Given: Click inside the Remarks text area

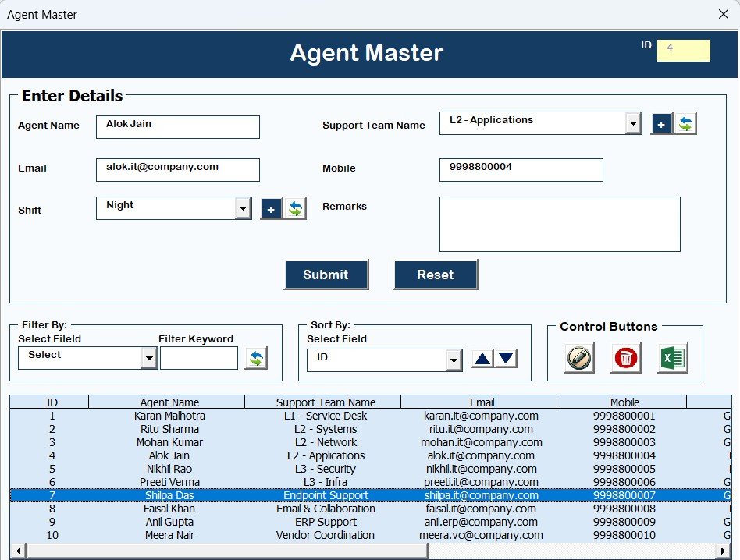Looking at the screenshot, I should (559, 223).
